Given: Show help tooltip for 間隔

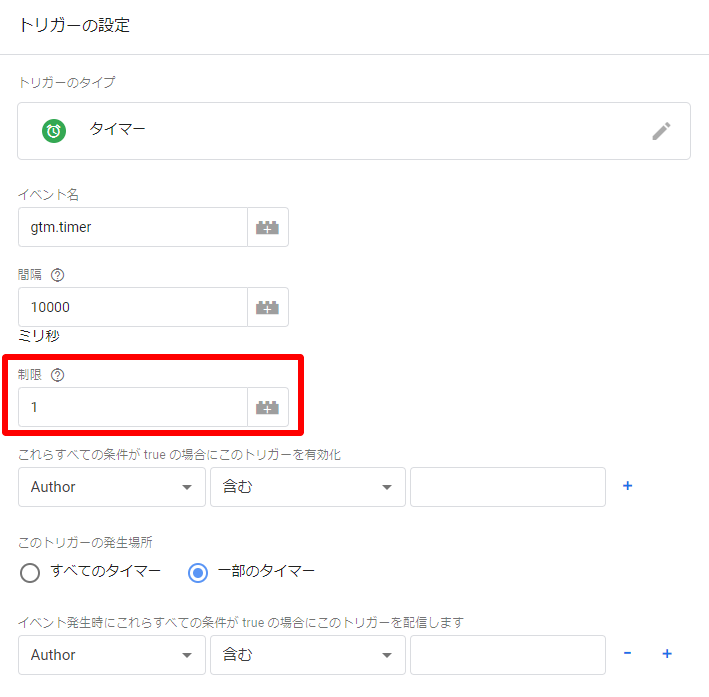Looking at the screenshot, I should click(57, 275).
